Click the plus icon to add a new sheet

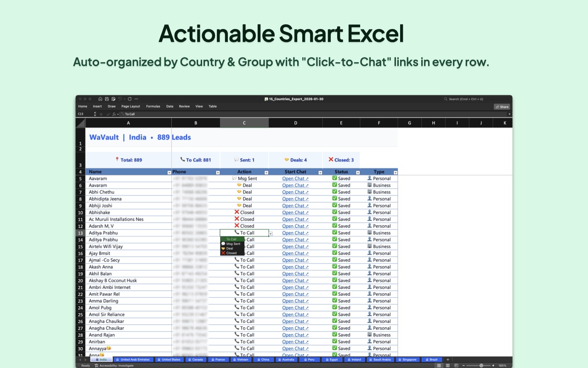(x=447, y=360)
